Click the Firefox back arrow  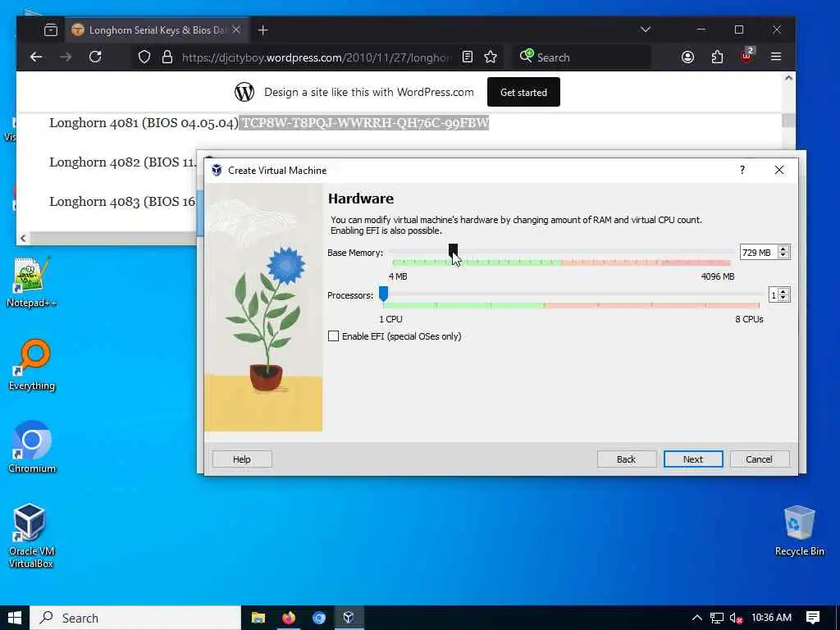pos(36,57)
